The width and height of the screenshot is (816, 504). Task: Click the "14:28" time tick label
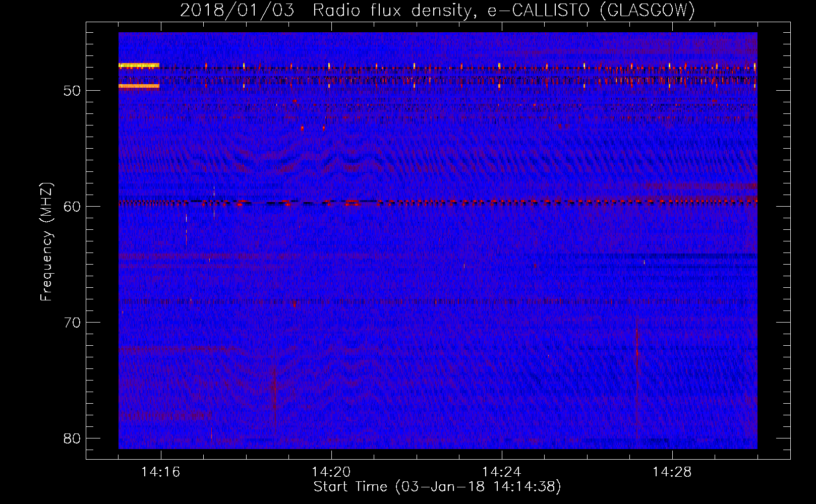(672, 472)
